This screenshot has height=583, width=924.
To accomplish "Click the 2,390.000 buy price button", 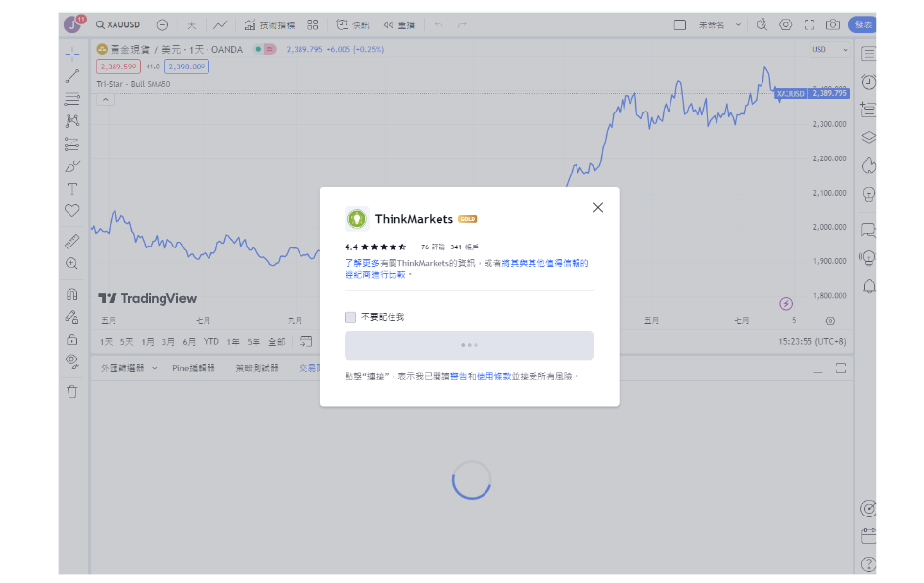I will 187,67.
